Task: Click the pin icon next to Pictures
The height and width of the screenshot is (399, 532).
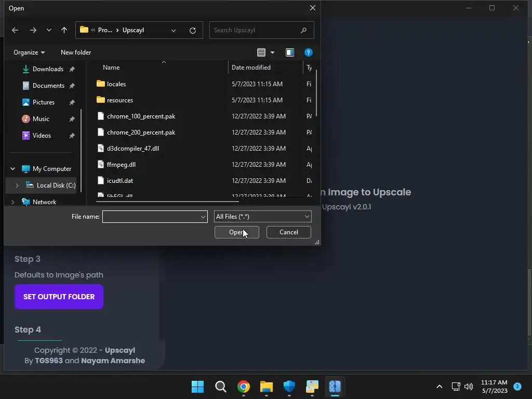Action: pos(72,102)
